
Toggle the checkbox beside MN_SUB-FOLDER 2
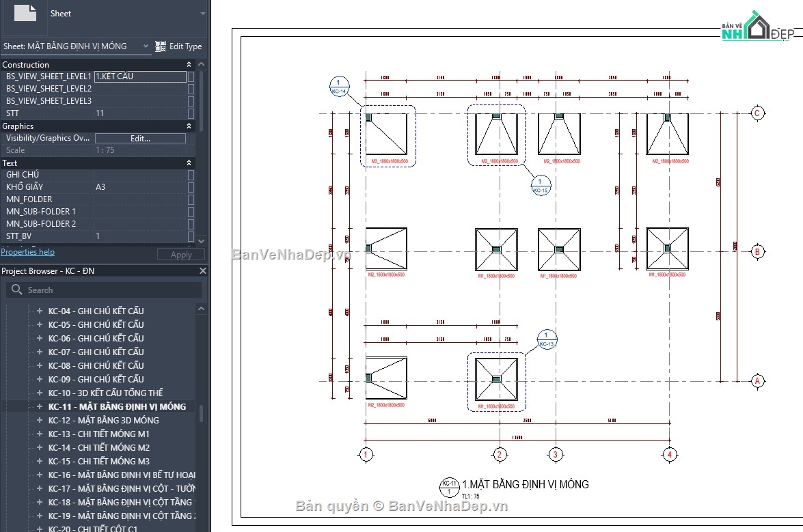[191, 224]
